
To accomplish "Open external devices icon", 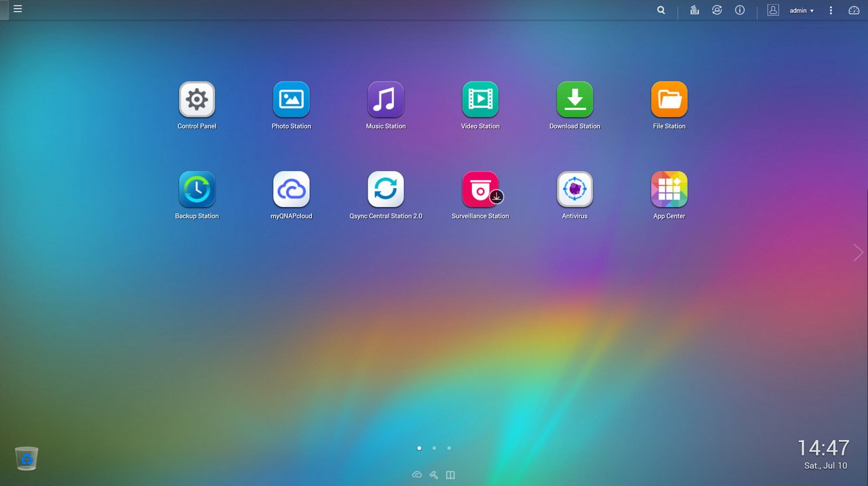I will (x=717, y=10).
